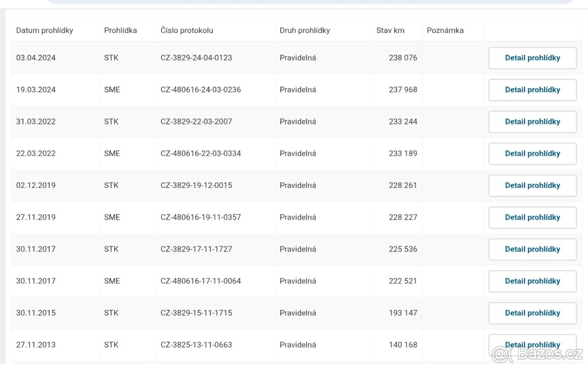Click the Prohlídka column header

tap(121, 30)
